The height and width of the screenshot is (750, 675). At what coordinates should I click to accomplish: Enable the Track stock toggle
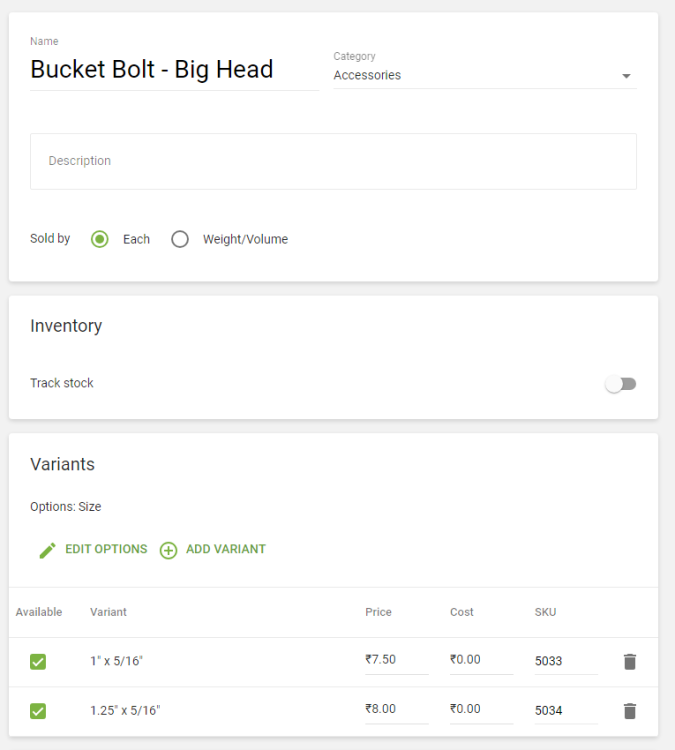point(621,384)
